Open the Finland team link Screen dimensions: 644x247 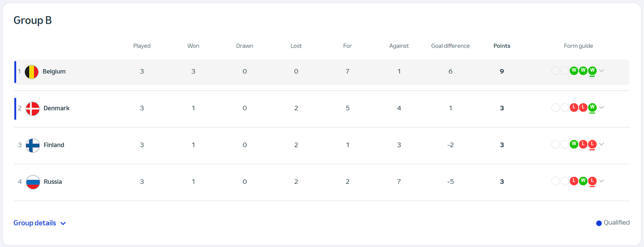(x=54, y=145)
